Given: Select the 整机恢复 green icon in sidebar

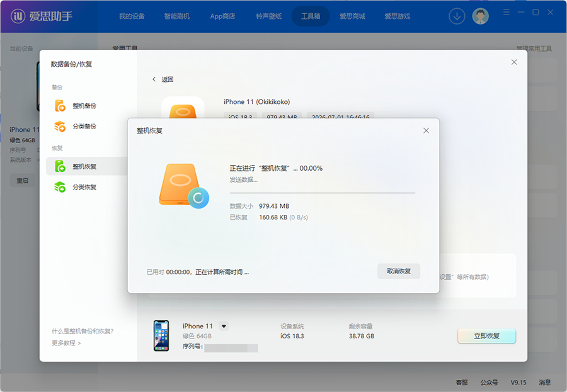Looking at the screenshot, I should pos(60,166).
